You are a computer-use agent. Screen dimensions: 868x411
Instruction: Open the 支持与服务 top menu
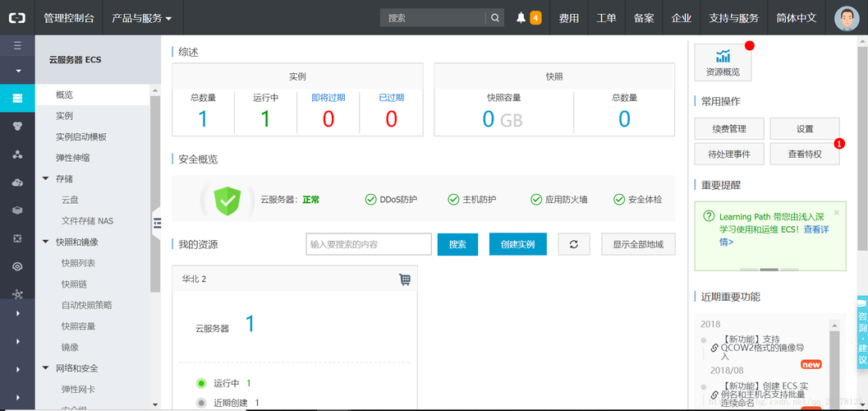[734, 18]
